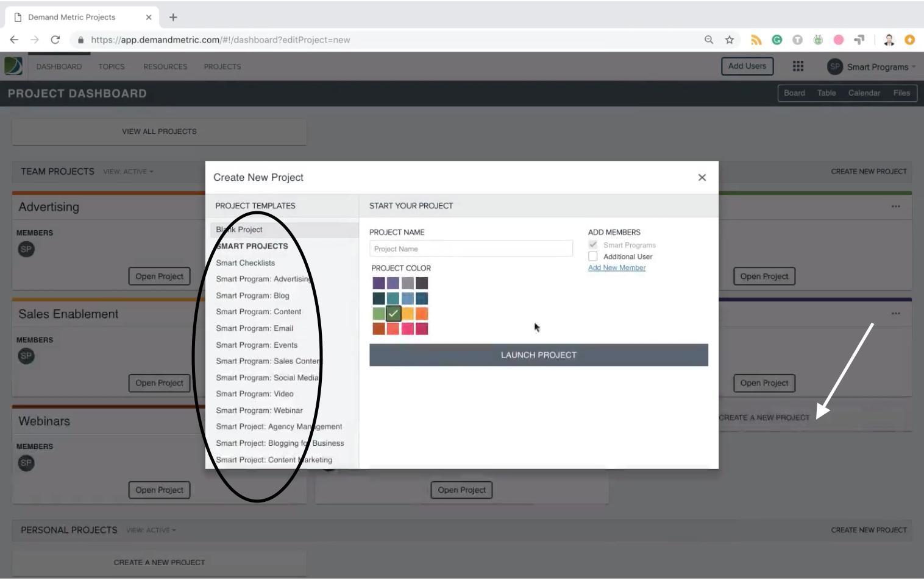Click the SP avatar beside Smart Programs
The image size is (924, 581).
(834, 66)
